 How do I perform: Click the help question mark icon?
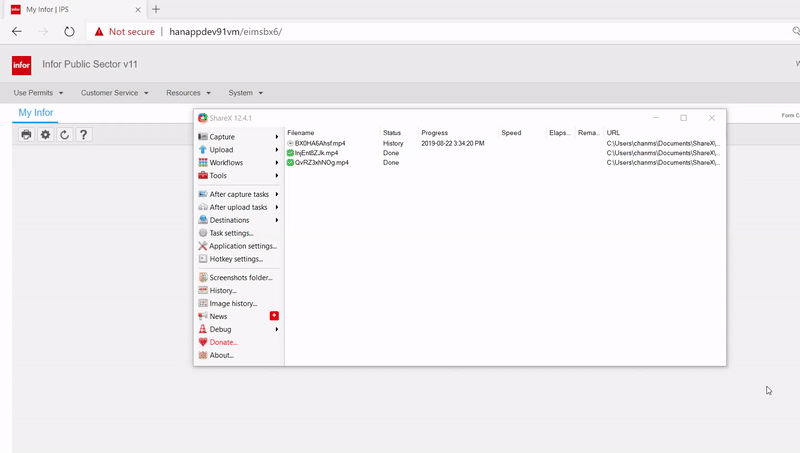[x=84, y=135]
